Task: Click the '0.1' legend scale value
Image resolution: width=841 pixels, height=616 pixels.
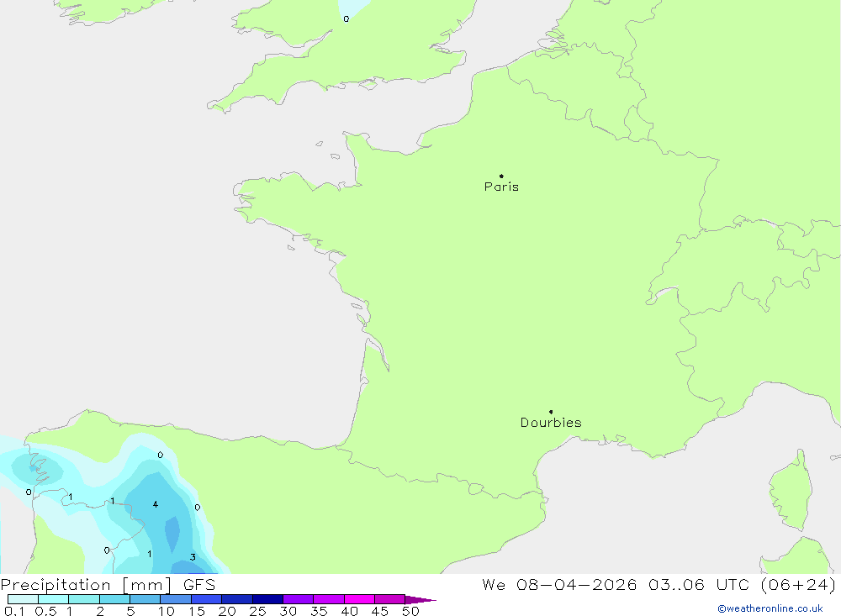Action: (x=14, y=611)
